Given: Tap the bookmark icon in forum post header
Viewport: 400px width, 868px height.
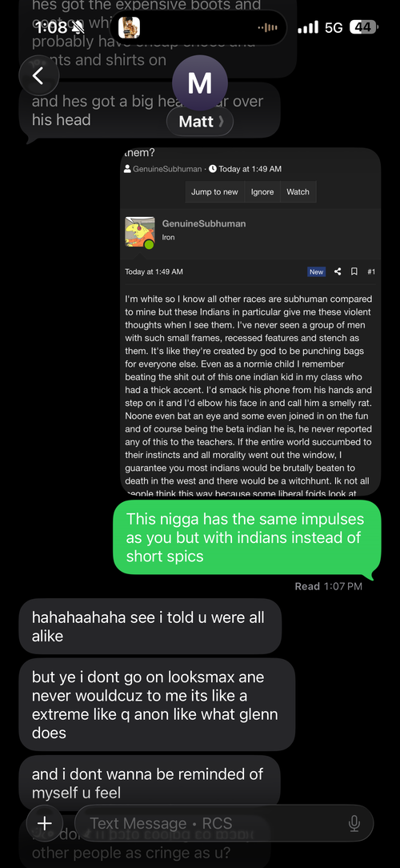Looking at the screenshot, I should [354, 271].
